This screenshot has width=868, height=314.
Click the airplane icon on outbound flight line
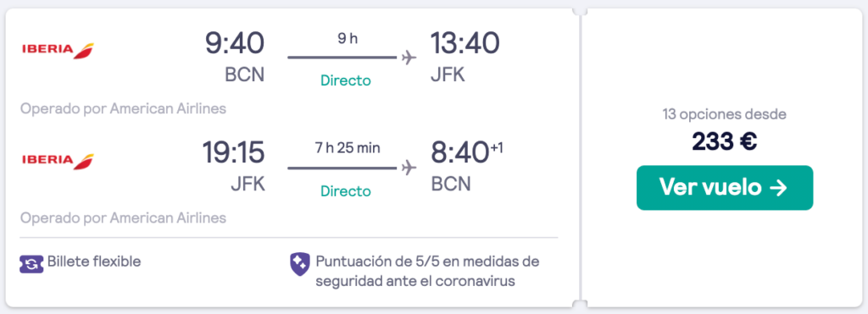(x=409, y=58)
